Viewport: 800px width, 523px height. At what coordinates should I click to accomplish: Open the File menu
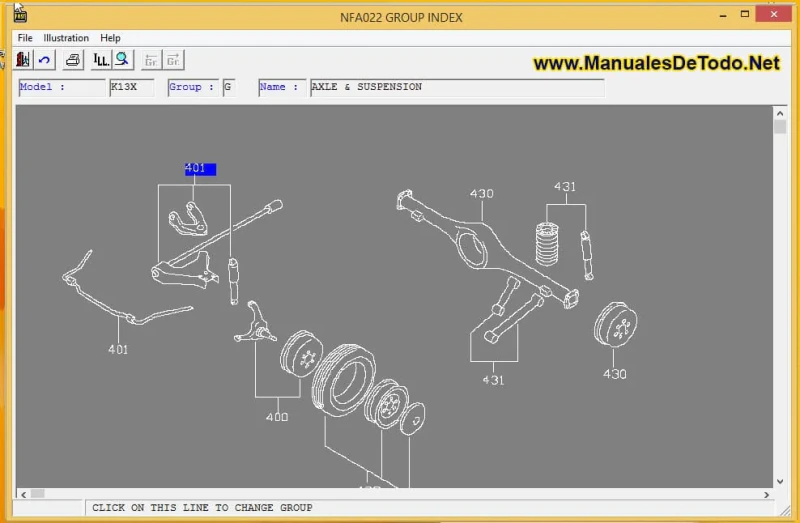point(25,38)
